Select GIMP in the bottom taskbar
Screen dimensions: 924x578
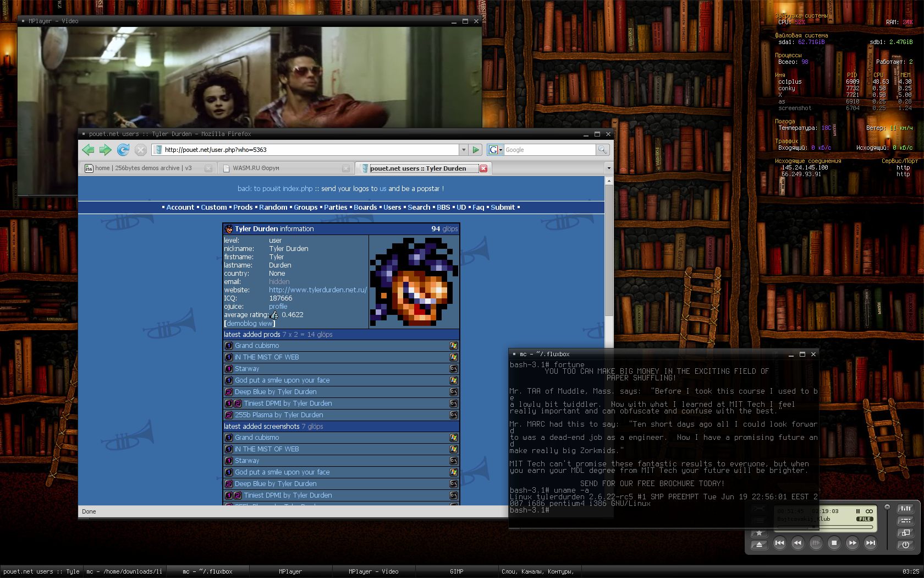pyautogui.click(x=457, y=571)
